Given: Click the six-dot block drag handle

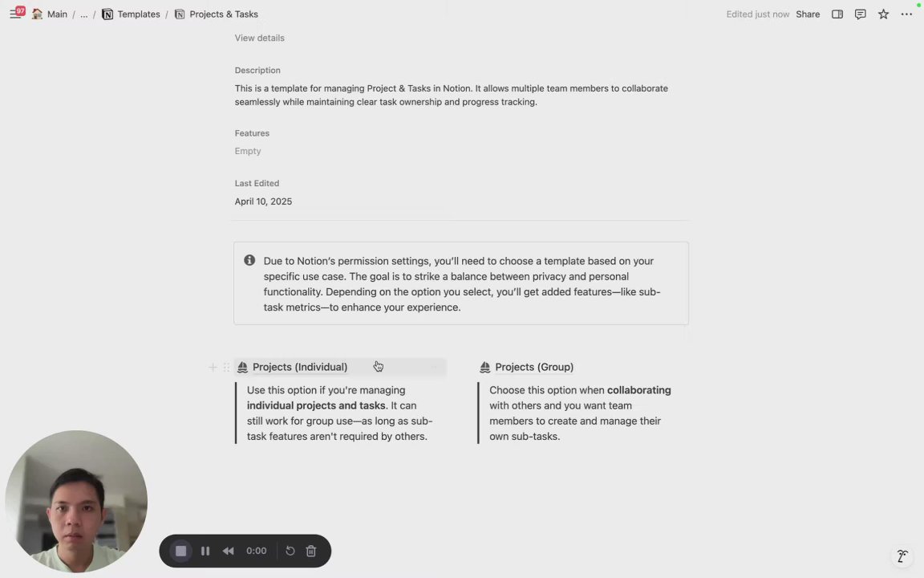Looking at the screenshot, I should 226,368.
